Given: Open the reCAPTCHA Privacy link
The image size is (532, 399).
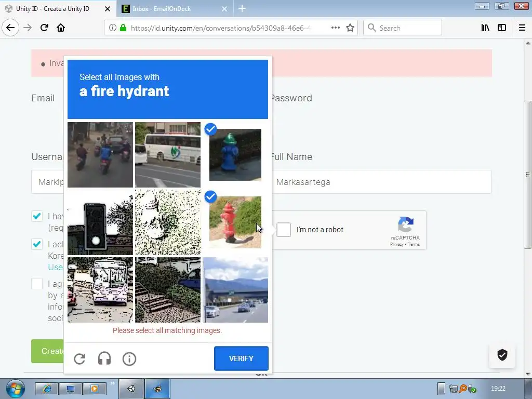Looking at the screenshot, I should [x=396, y=244].
